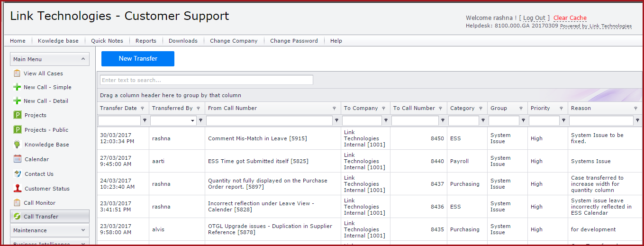Image resolution: width=644 pixels, height=246 pixels.
Task: Click filter condition icon next to To Company filter box
Action: [386, 120]
